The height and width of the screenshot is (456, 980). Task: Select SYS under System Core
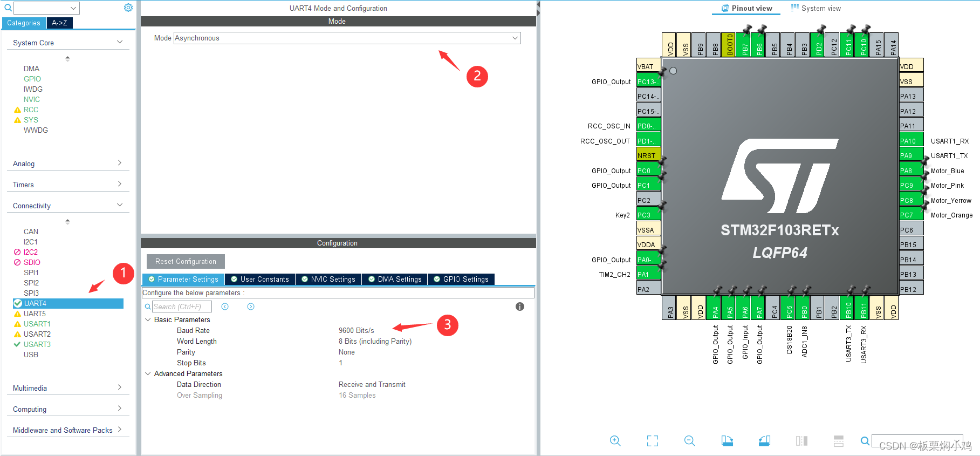(31, 120)
